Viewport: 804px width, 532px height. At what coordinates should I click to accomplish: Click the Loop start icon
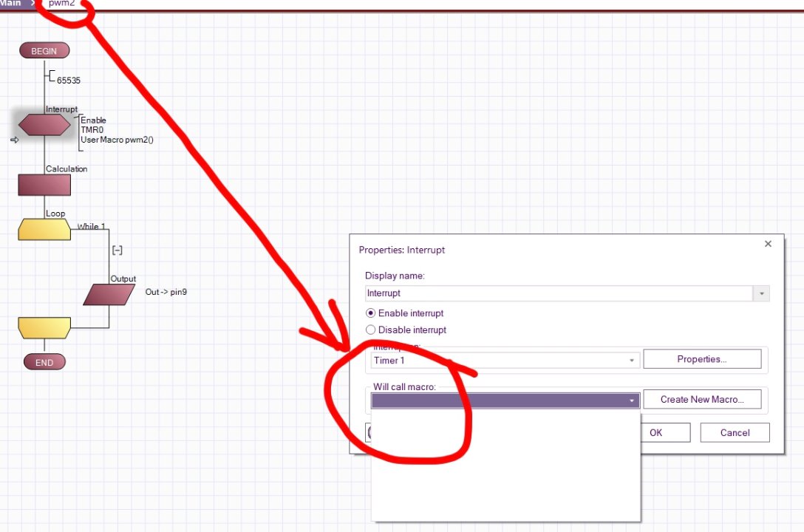click(44, 229)
